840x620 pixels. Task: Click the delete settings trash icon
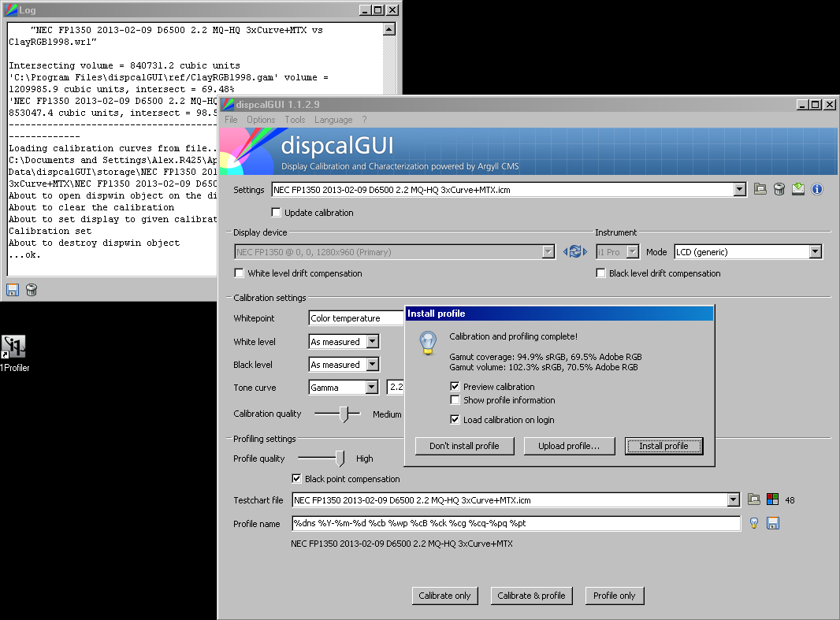click(x=779, y=189)
